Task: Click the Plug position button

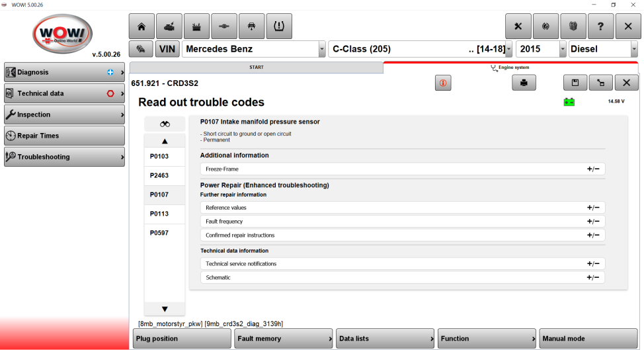Action: 182,339
